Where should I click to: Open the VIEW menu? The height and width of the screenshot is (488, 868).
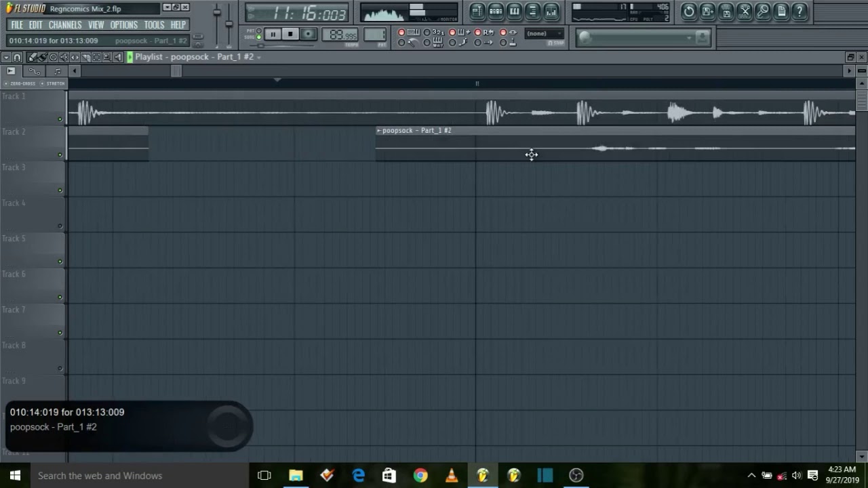(x=96, y=24)
